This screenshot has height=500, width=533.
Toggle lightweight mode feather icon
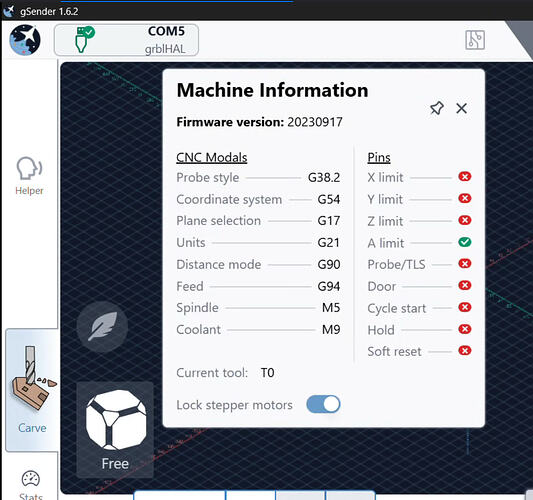click(x=102, y=327)
